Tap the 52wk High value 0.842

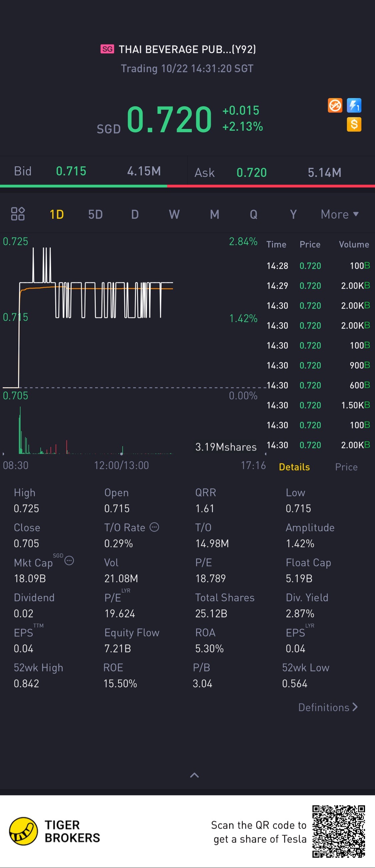pyautogui.click(x=26, y=684)
